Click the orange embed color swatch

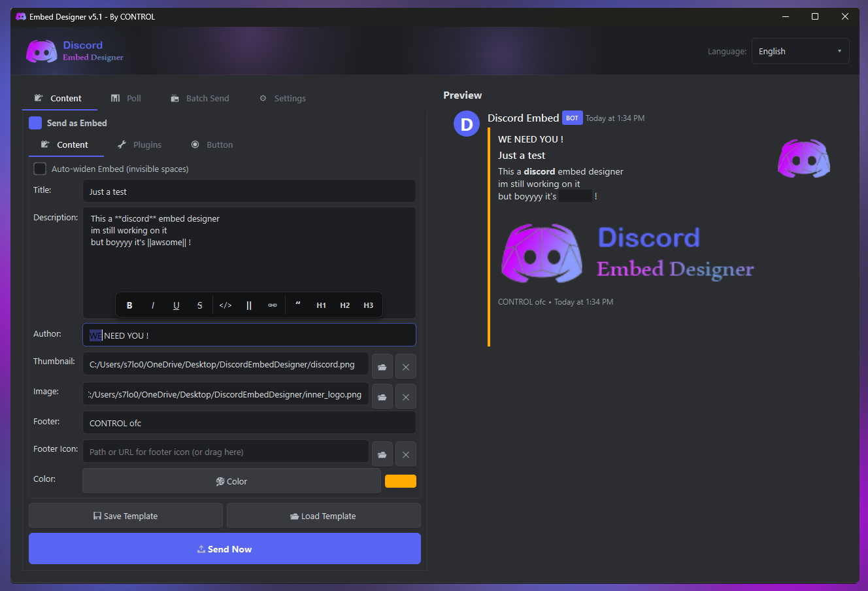pyautogui.click(x=401, y=481)
